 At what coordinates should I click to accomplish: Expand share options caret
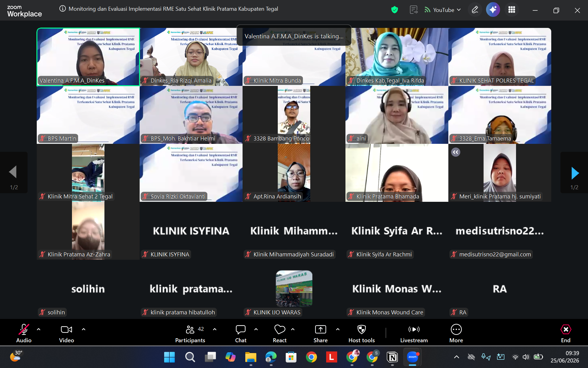tap(338, 329)
